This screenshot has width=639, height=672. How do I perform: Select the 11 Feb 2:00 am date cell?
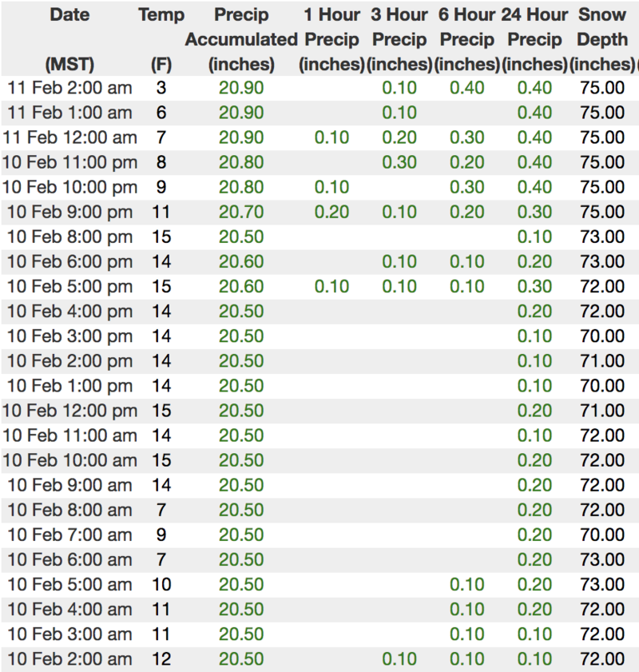[x=69, y=88]
